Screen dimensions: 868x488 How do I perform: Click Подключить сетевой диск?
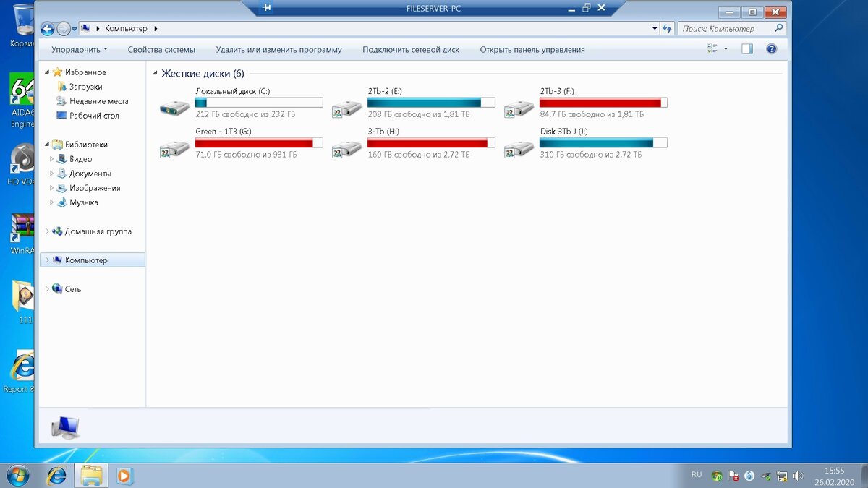click(x=411, y=50)
